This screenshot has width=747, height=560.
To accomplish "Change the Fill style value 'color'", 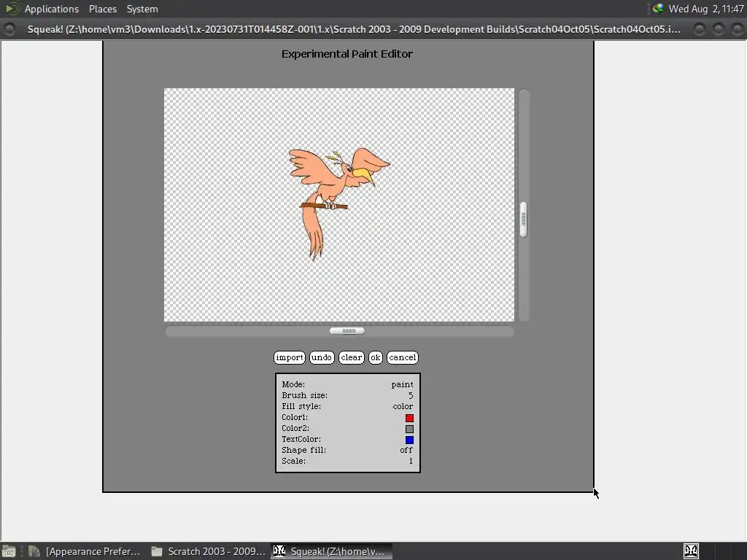I will pyautogui.click(x=403, y=406).
